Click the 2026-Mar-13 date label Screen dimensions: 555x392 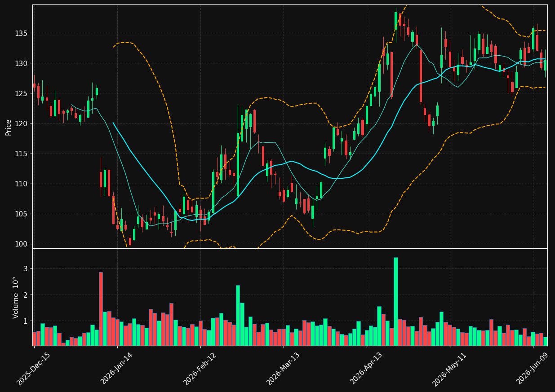283,368
